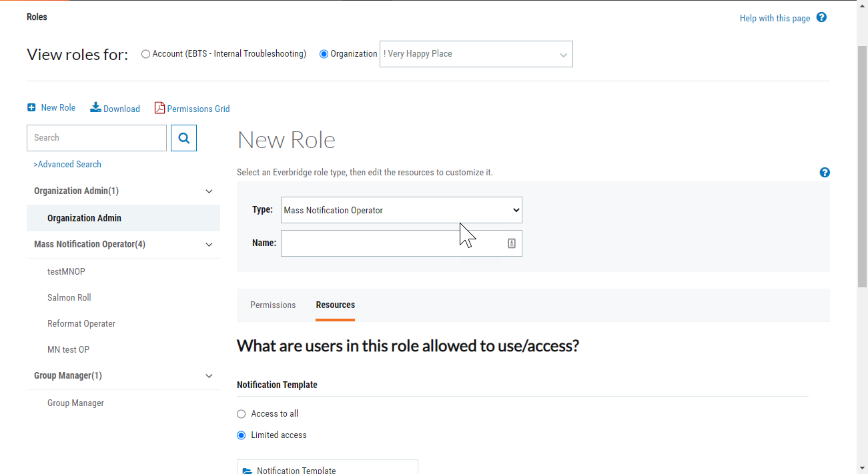Click the Permissions Grid PDF icon
The image size is (868, 474).
point(159,108)
